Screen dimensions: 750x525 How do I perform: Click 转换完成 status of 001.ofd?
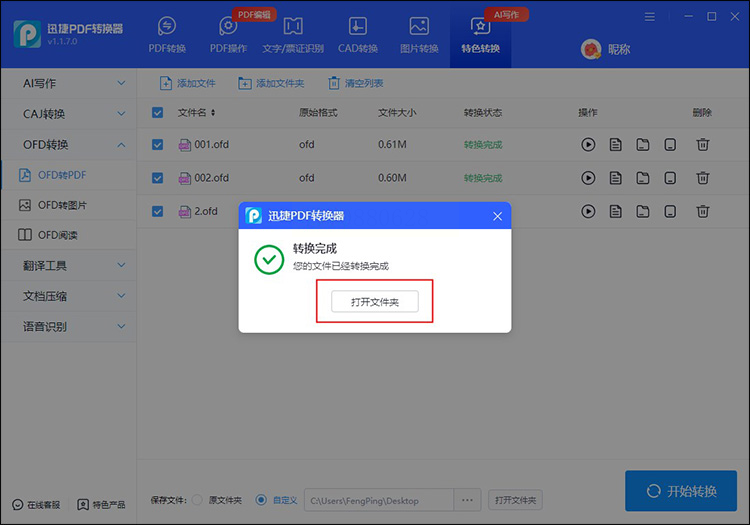(483, 145)
